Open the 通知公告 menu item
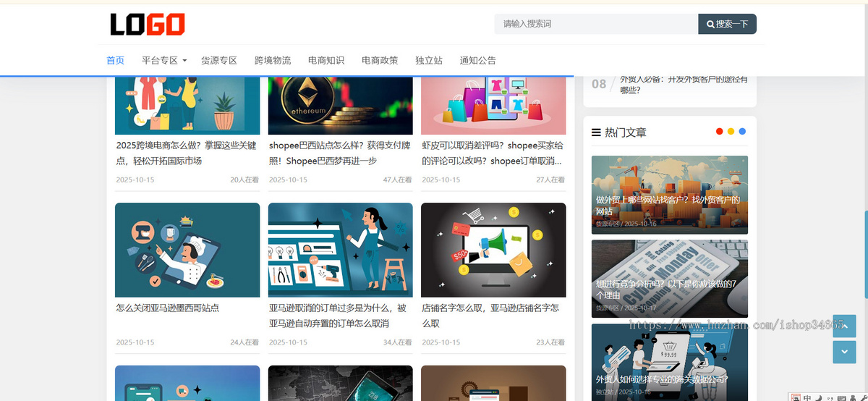 coord(478,60)
